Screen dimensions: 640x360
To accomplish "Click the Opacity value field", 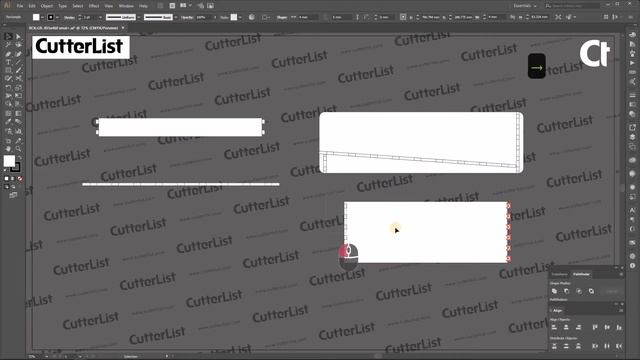I will [x=203, y=17].
